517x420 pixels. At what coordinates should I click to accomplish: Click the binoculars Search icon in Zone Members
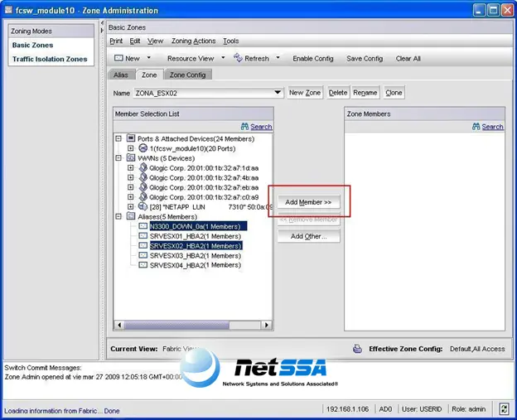476,126
